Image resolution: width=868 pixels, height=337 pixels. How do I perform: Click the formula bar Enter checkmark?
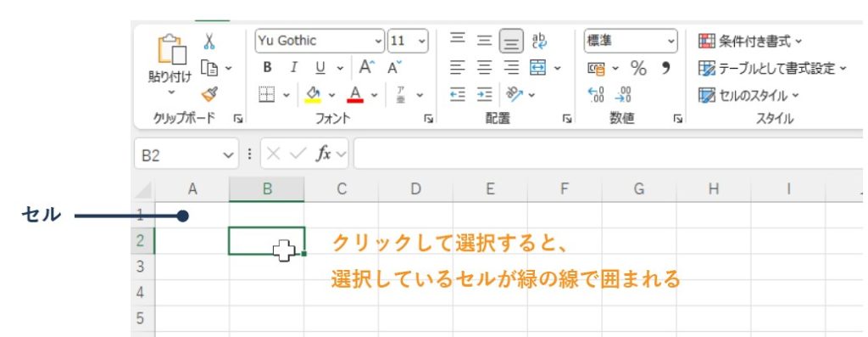(298, 154)
